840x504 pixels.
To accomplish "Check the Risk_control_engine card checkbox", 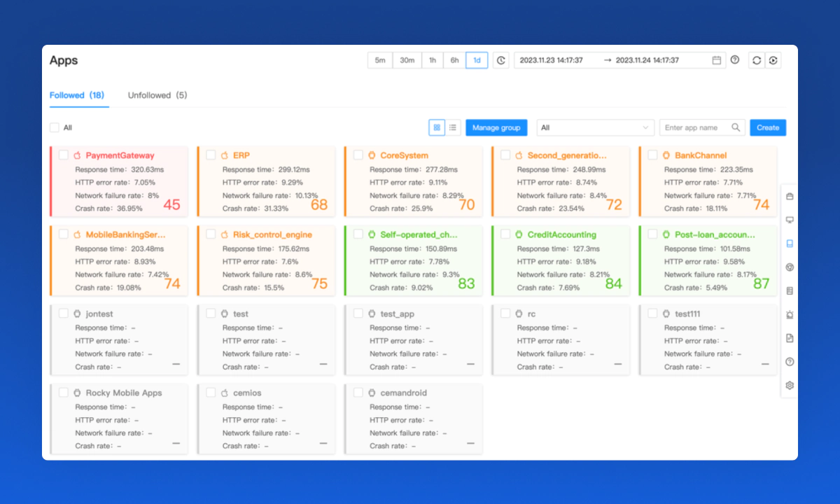I will tap(211, 234).
